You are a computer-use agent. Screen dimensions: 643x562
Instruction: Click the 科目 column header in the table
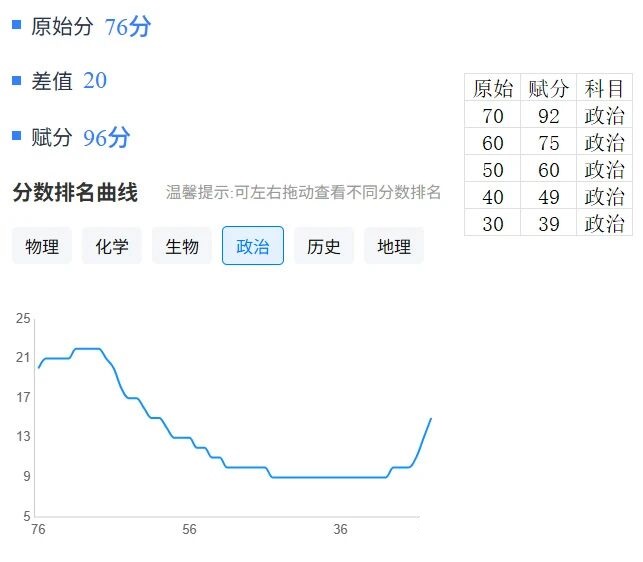[604, 88]
